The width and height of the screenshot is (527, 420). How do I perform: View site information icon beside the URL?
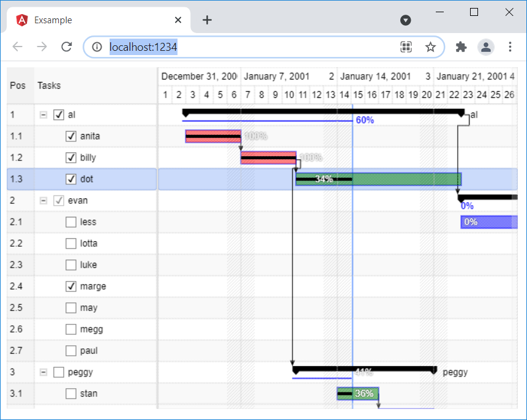coord(96,47)
